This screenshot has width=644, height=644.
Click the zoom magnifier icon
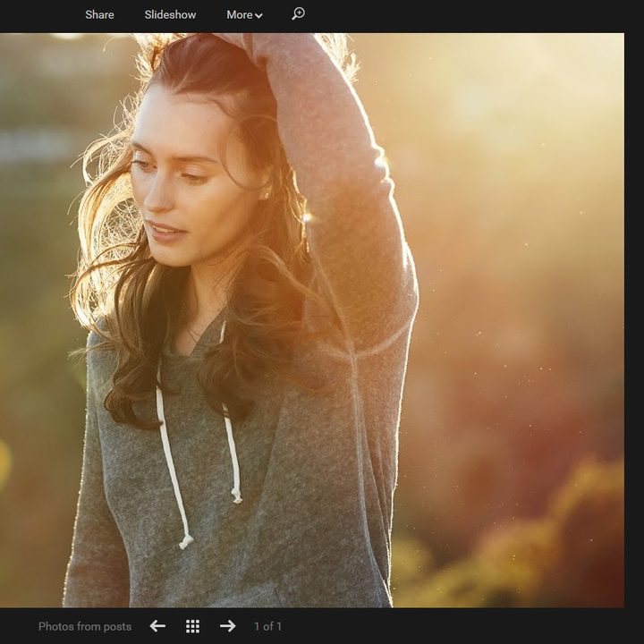(298, 14)
